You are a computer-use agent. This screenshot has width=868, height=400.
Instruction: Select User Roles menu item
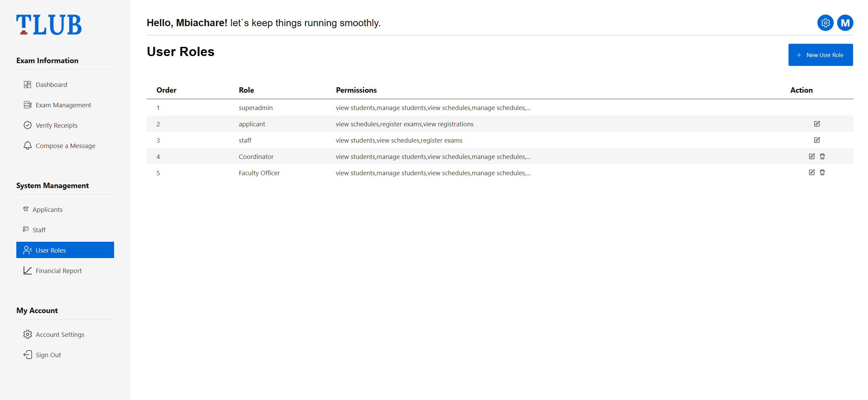(65, 250)
